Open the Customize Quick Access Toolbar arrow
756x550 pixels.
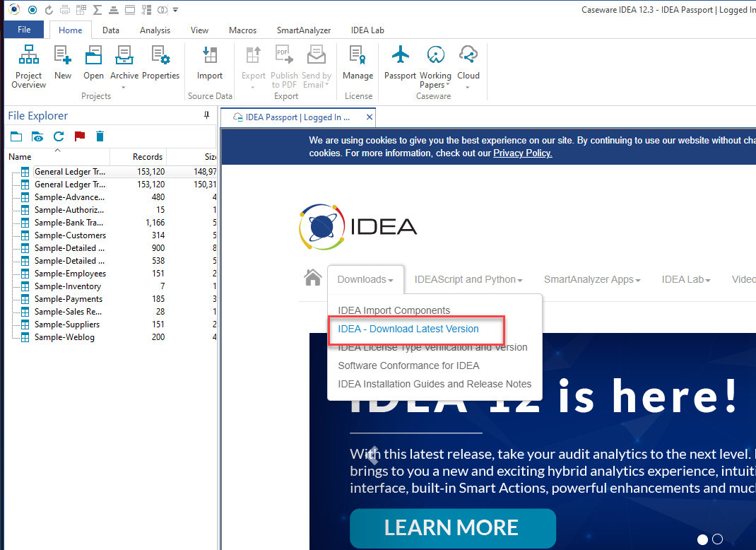[x=175, y=10]
